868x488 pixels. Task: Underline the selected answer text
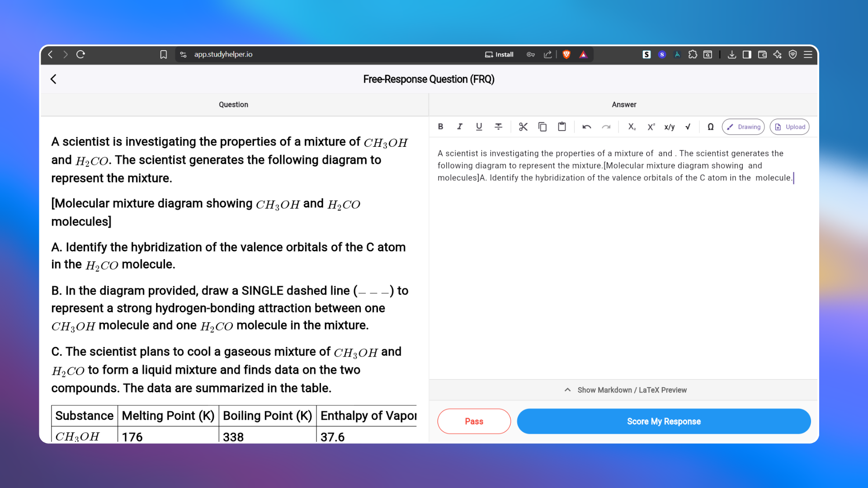[x=479, y=127]
